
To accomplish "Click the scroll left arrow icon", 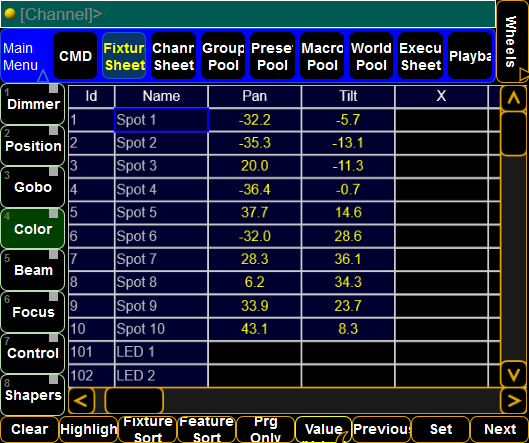I will point(81,401).
